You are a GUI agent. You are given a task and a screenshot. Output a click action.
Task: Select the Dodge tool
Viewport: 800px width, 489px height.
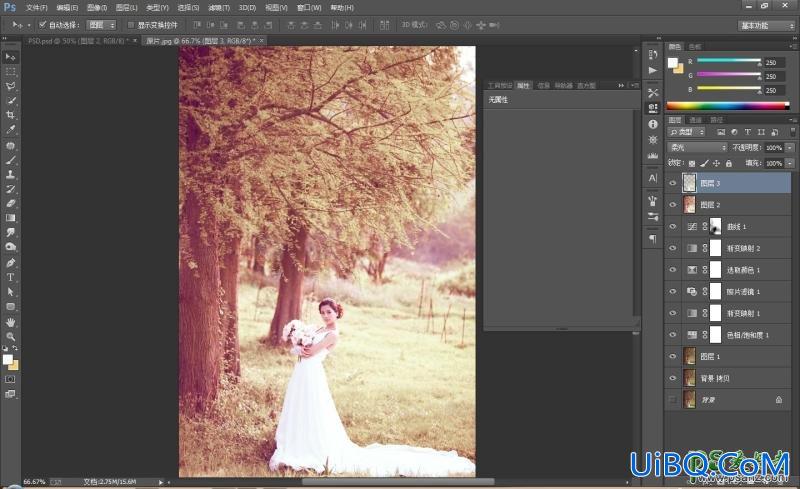click(10, 247)
